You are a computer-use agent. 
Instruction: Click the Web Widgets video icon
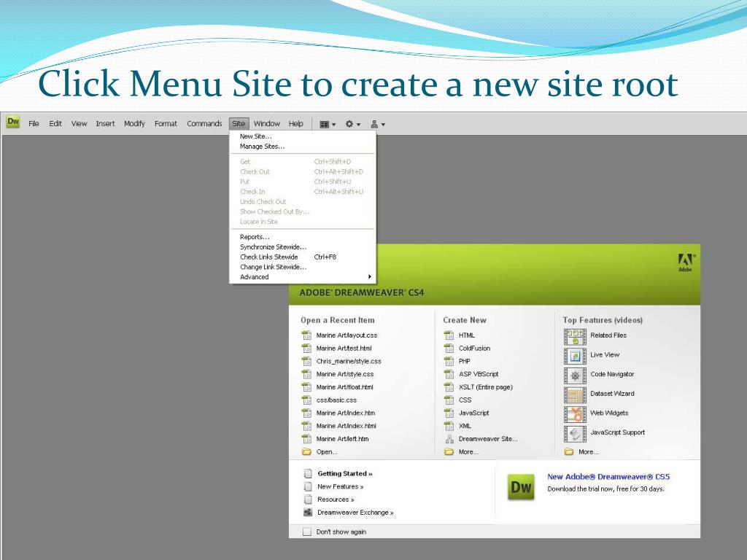point(575,414)
